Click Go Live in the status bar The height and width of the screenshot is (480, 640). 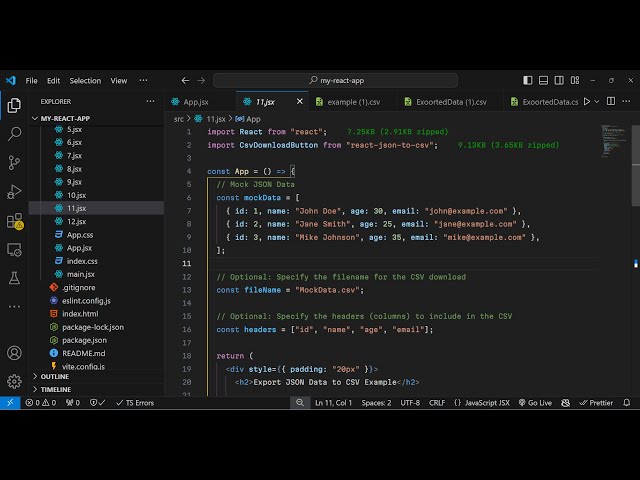point(534,403)
